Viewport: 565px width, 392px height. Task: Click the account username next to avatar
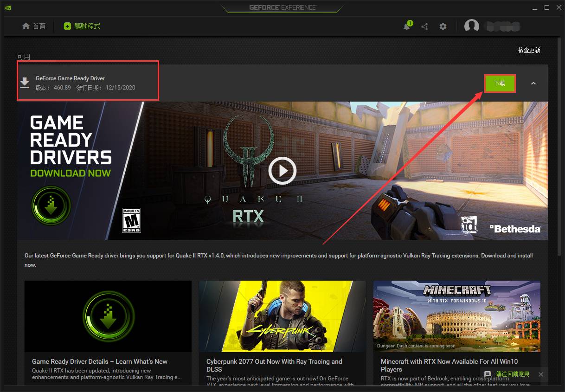502,26
